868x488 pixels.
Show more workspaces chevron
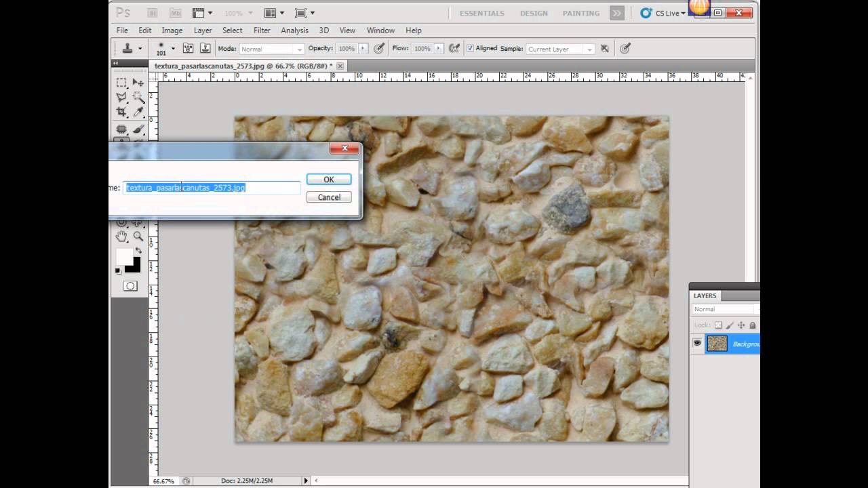tap(616, 13)
